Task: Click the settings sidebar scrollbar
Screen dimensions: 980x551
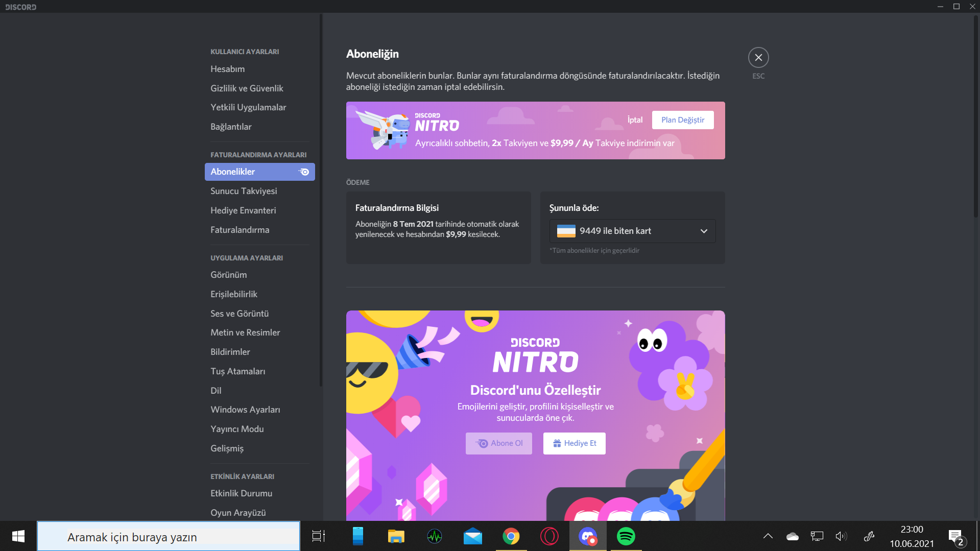Action: click(321, 200)
